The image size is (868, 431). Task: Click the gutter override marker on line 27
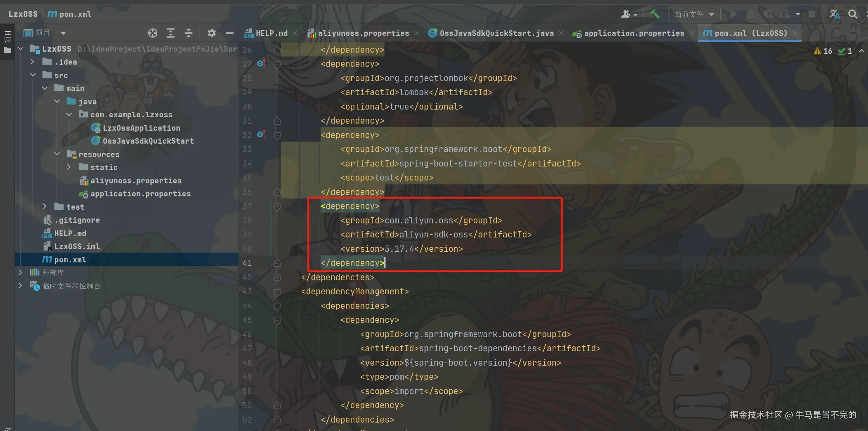click(x=261, y=64)
